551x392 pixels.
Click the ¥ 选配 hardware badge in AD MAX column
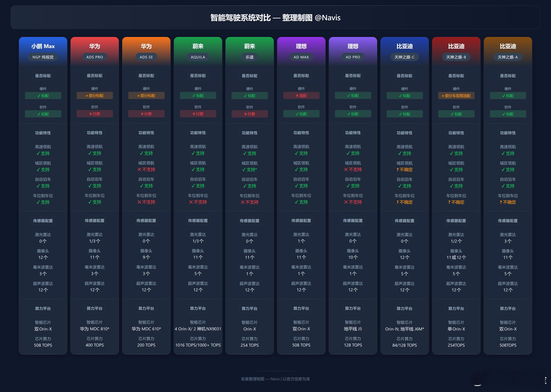click(301, 96)
